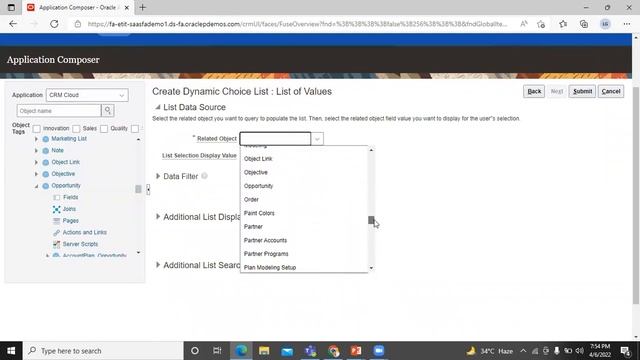Click the Pages icon under Opportunity
This screenshot has height=360, width=640.
pyautogui.click(x=57, y=221)
